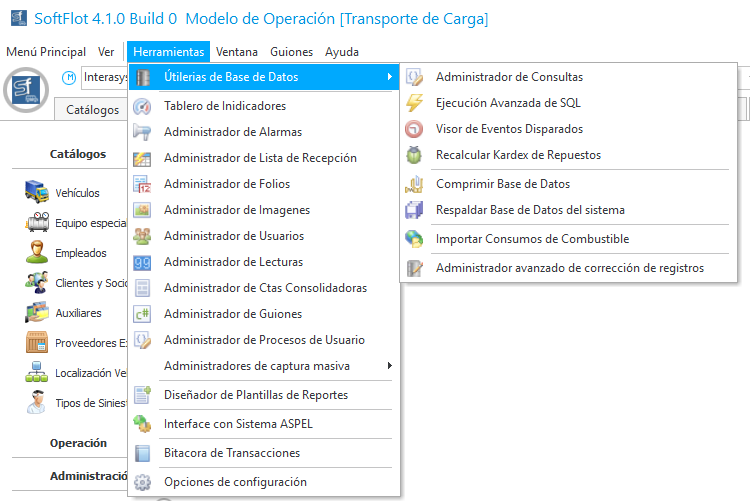
Task: Click the Administrador de Alarmas icon
Action: pyautogui.click(x=143, y=132)
